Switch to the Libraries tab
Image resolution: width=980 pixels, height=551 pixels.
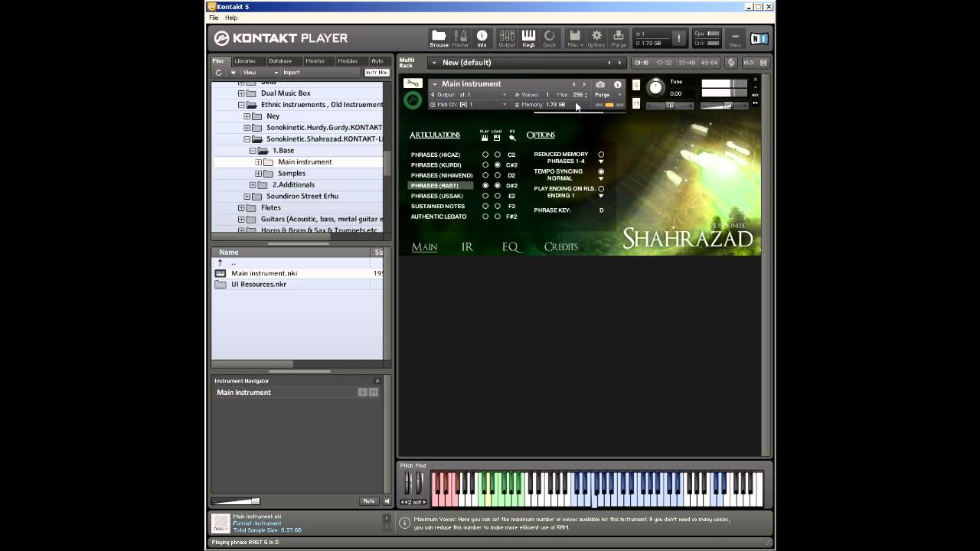click(x=245, y=61)
